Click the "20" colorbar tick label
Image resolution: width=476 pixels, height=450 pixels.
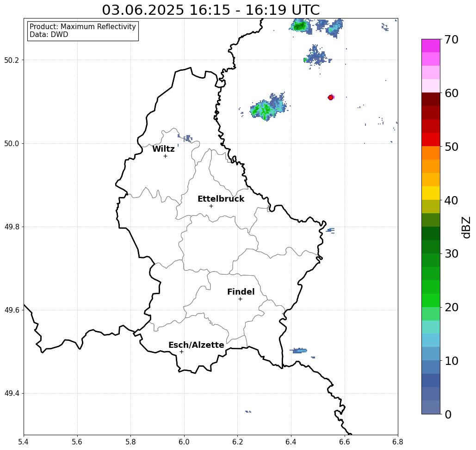coord(451,308)
